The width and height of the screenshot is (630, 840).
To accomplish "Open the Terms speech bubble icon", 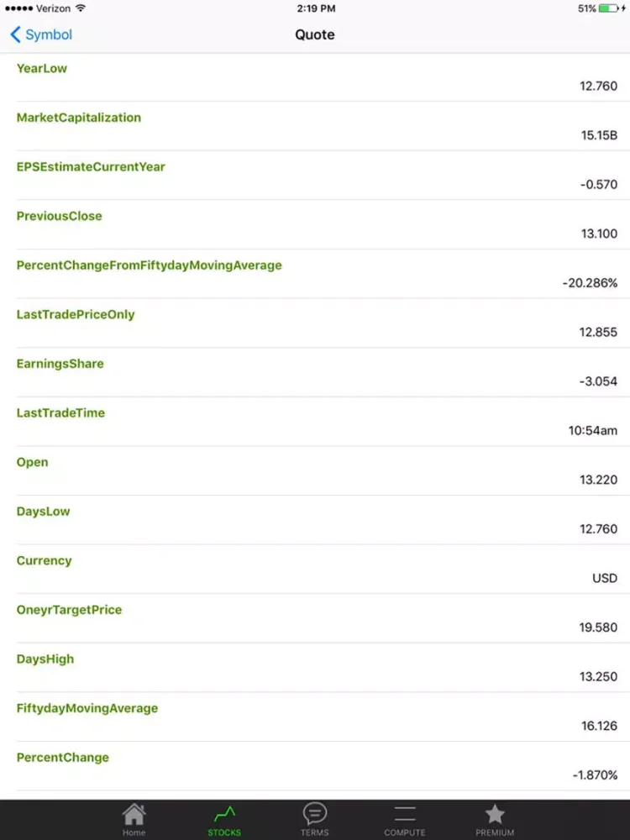I will (x=314, y=814).
